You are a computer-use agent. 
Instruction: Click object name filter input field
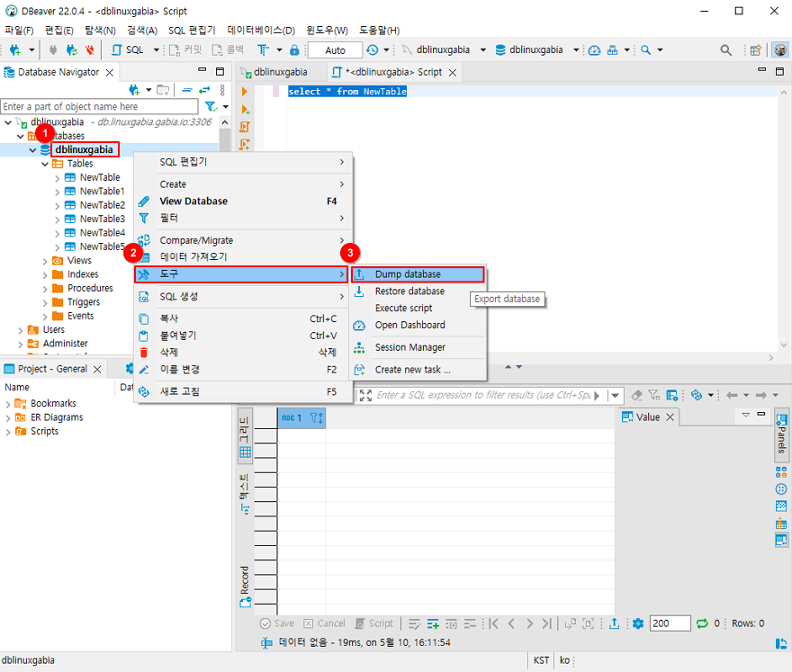pyautogui.click(x=100, y=106)
